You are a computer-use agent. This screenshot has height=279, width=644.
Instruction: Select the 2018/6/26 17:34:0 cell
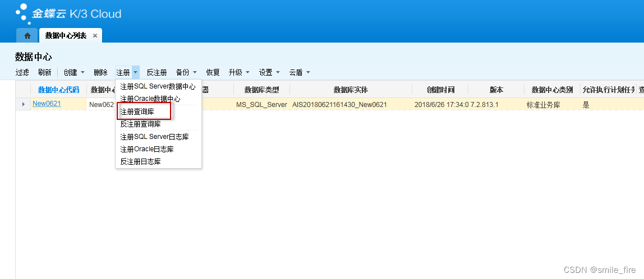click(440, 105)
